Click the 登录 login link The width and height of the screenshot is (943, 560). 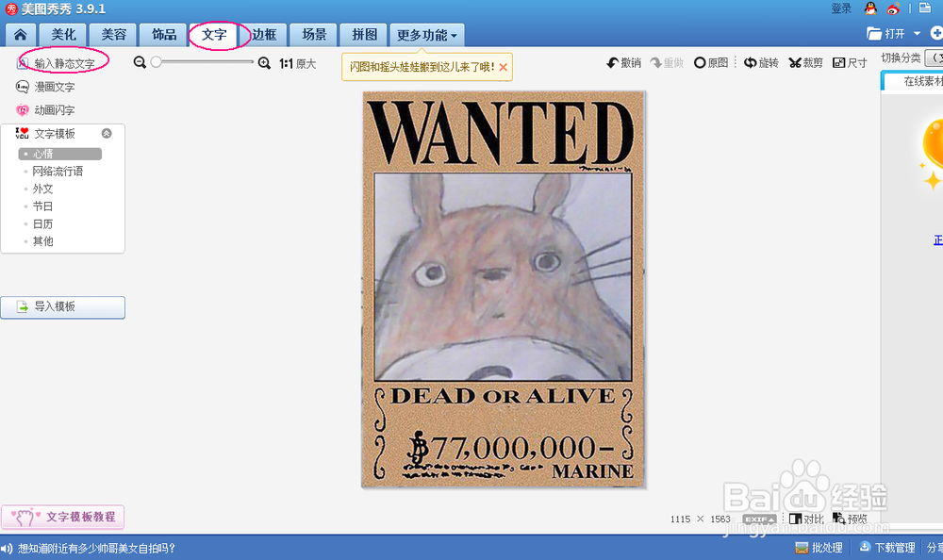841,8
